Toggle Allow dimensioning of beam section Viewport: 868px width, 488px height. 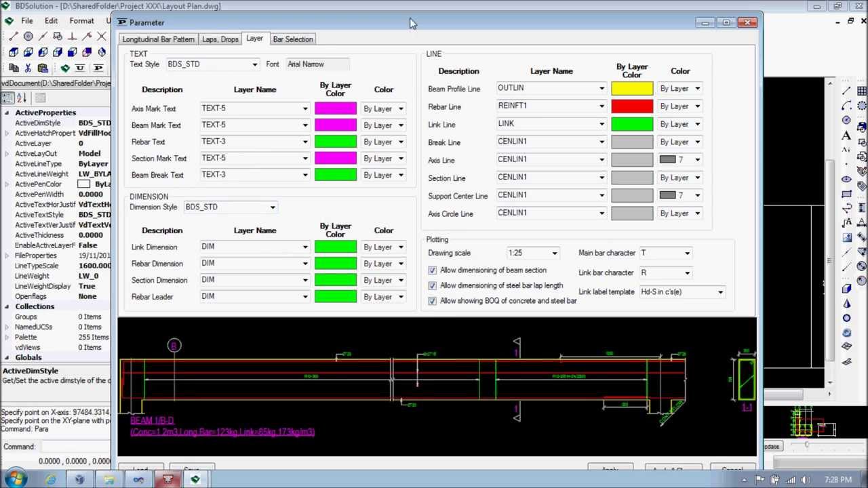point(432,270)
